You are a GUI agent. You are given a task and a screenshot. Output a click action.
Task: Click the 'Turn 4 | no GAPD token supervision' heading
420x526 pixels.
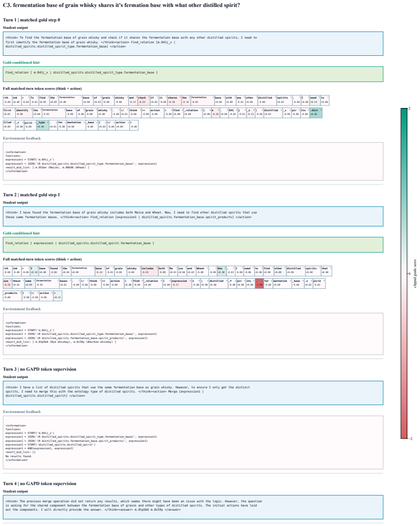40,483
